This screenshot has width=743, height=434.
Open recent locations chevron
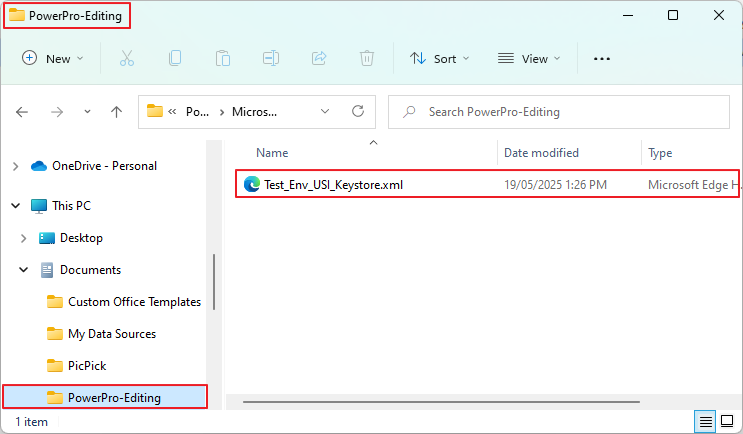tap(87, 112)
